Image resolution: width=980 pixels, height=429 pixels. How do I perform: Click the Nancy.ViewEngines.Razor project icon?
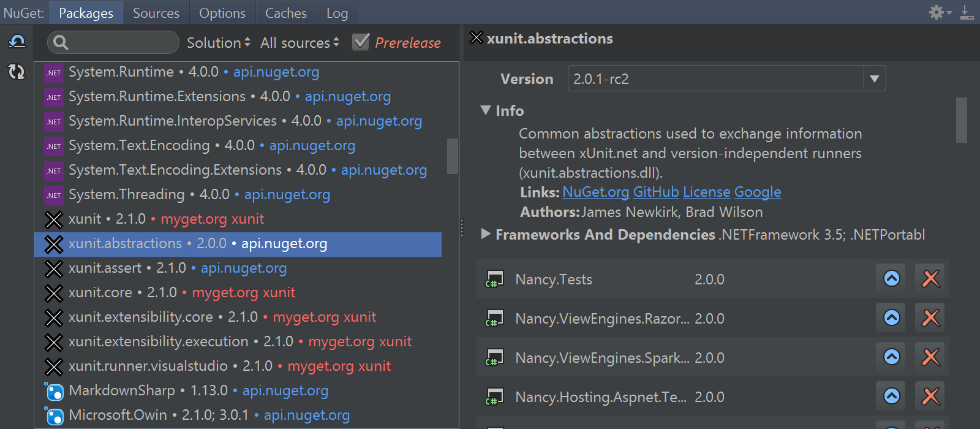(x=494, y=318)
